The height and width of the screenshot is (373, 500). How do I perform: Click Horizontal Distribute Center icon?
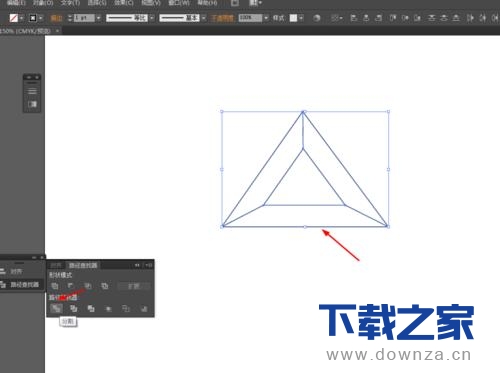[482, 18]
